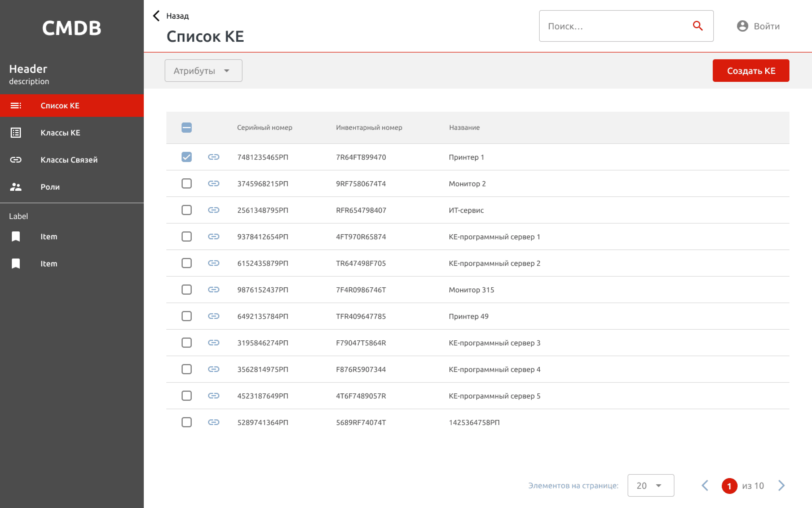
Task: Open link icon for КЕ-программный сервер 5
Action: click(x=214, y=396)
